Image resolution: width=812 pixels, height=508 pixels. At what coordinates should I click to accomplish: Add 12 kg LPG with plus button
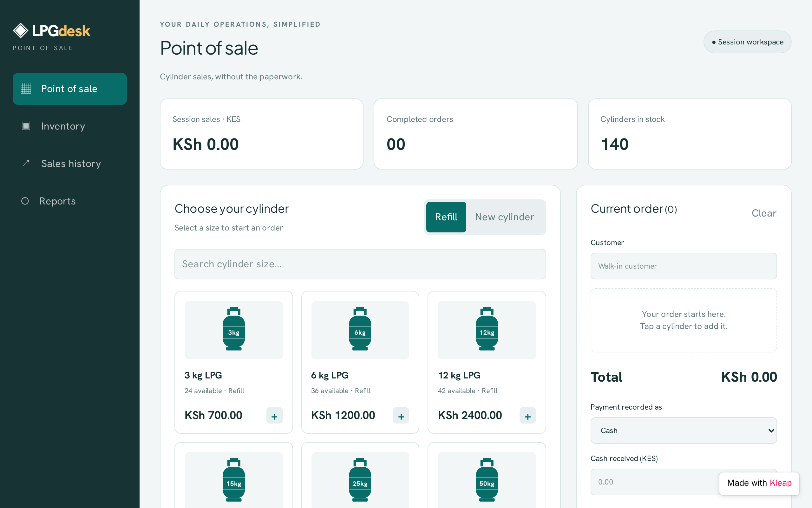[x=527, y=416]
